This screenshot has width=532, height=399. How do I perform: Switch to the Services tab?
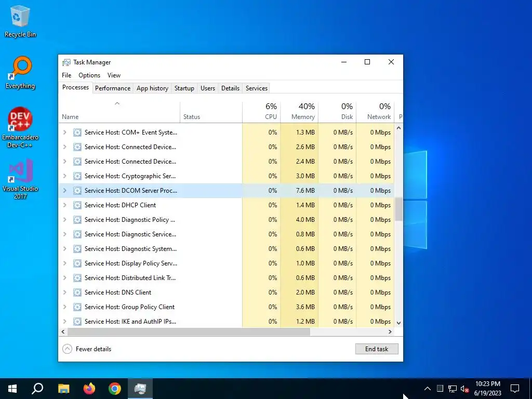coord(257,88)
